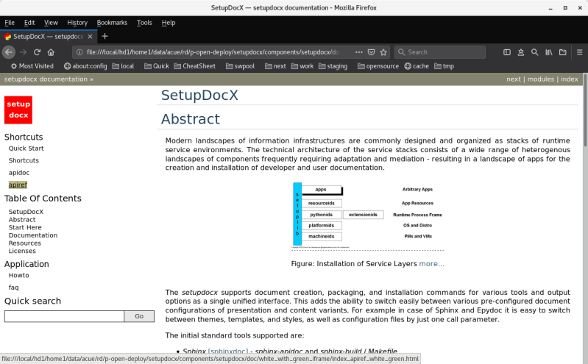
Task: Open page actions three-dot menu
Action: click(x=359, y=52)
